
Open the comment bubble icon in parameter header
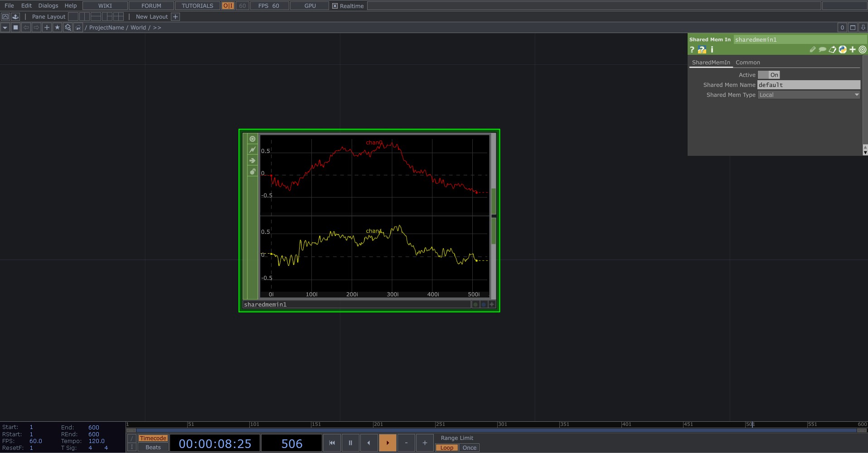pos(822,50)
